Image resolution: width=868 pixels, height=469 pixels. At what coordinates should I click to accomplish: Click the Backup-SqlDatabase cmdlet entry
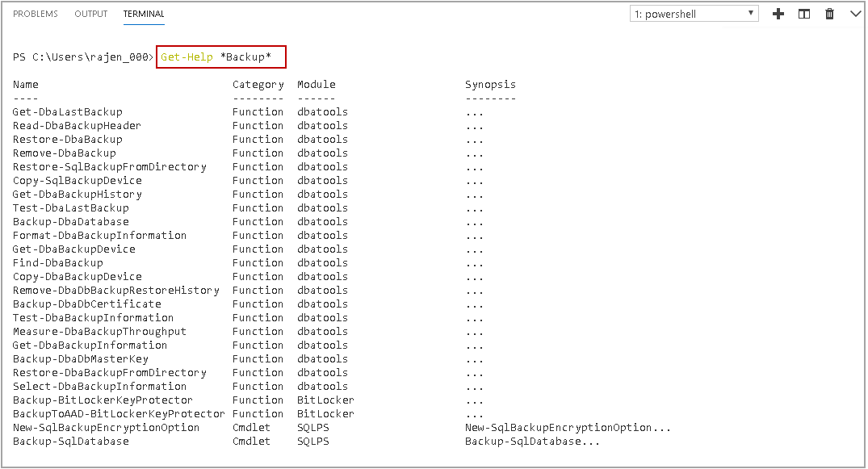[71, 442]
